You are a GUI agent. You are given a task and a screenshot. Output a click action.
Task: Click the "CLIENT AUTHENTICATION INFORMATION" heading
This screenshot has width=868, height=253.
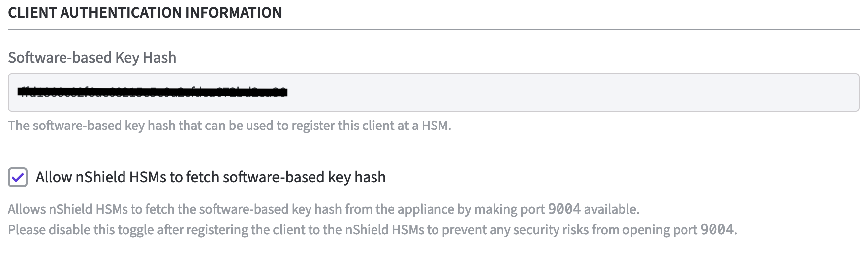pyautogui.click(x=145, y=13)
